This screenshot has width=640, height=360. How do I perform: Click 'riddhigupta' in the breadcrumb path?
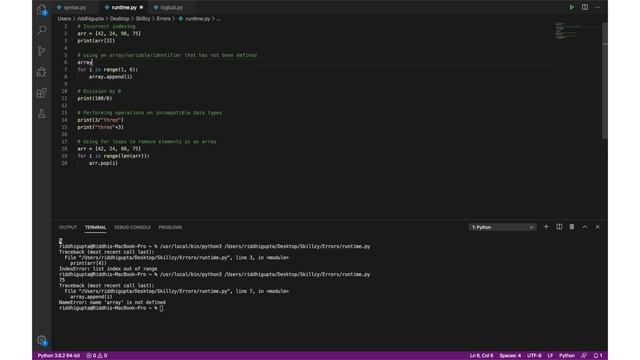point(90,19)
